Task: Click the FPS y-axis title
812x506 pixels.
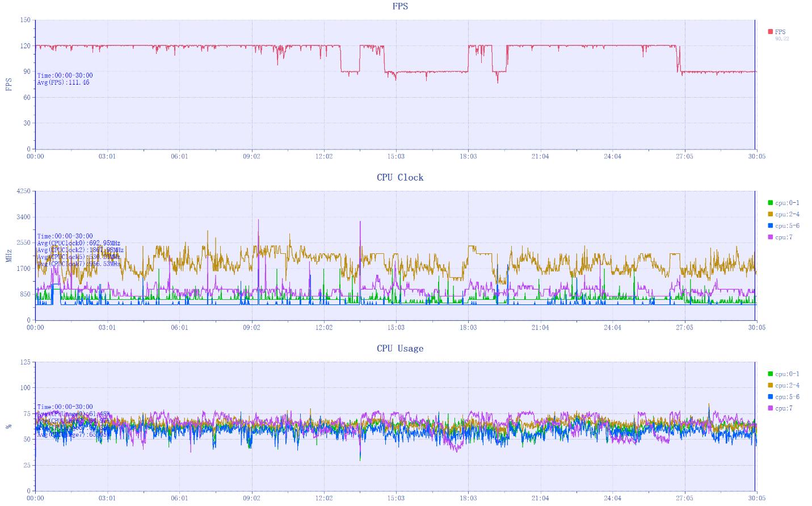Action: coord(9,85)
